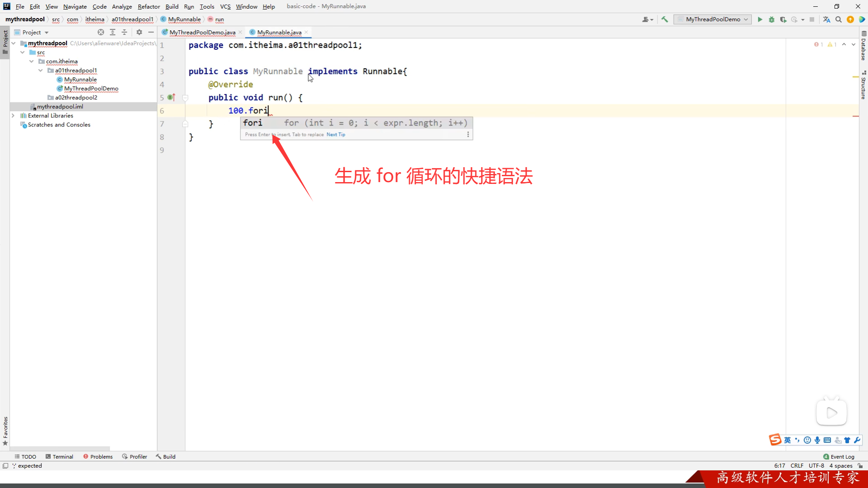The height and width of the screenshot is (488, 868).
Task: Click the gutter override icon on line 5
Action: [171, 97]
